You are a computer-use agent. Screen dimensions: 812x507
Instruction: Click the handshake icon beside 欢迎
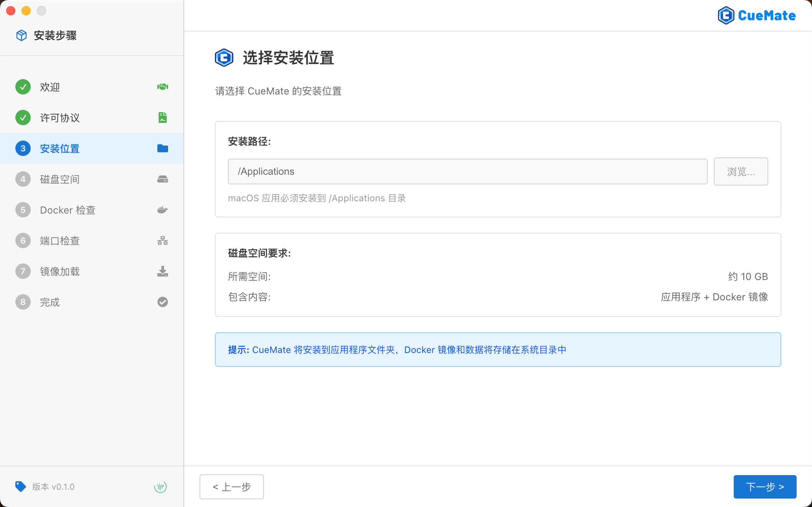[x=162, y=87]
